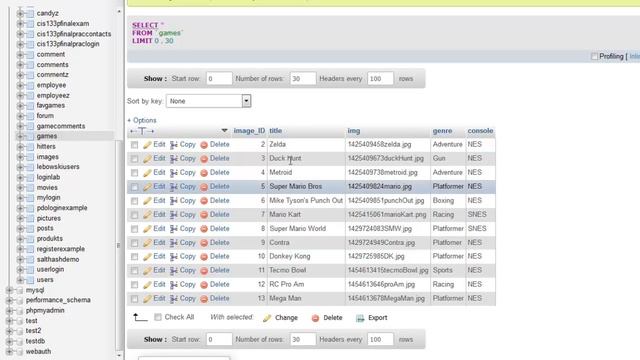Click red Delete icon in Metroid row
Screen dimensions: 640x360
tap(204, 173)
